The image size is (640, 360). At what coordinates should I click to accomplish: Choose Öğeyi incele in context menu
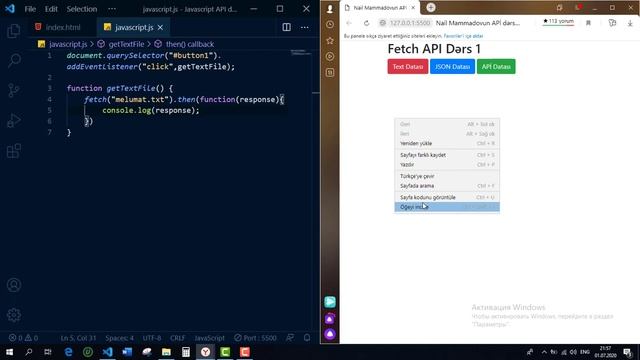(x=447, y=207)
